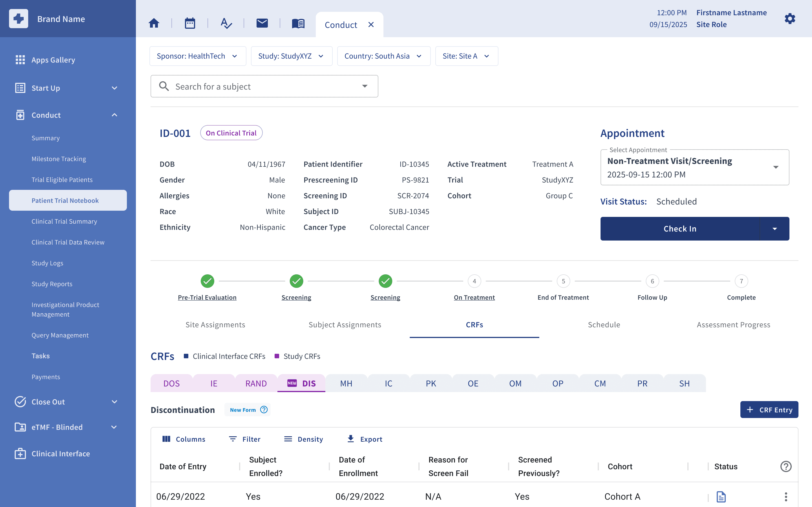Open the open-book reference icon
The height and width of the screenshot is (507, 812).
point(298,23)
